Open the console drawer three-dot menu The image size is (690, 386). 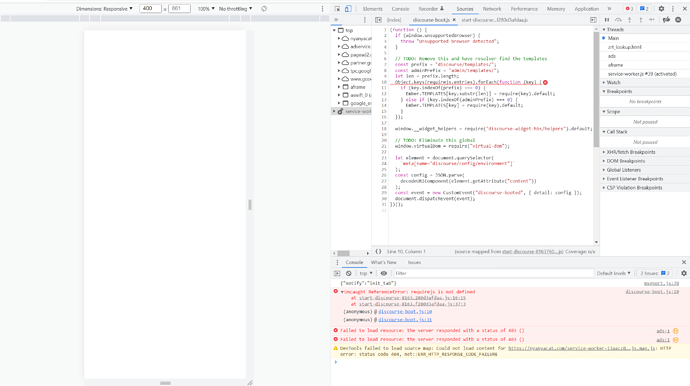pyautogui.click(x=338, y=262)
